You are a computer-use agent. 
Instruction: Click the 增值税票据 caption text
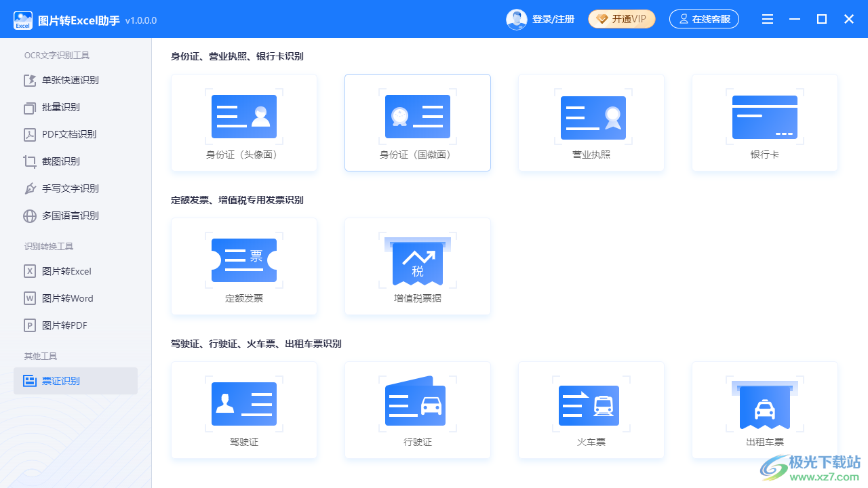point(418,298)
